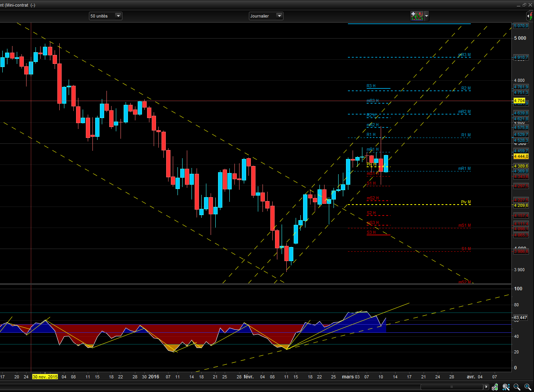534x392 pixels.
Task: Click the 'R3 H' weekly resistance label
Action: click(x=371, y=86)
